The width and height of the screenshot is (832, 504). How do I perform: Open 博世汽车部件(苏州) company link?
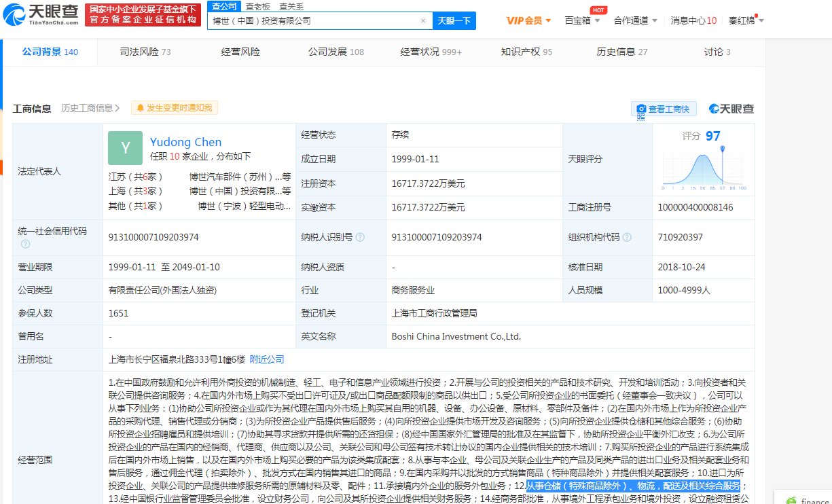point(240,177)
